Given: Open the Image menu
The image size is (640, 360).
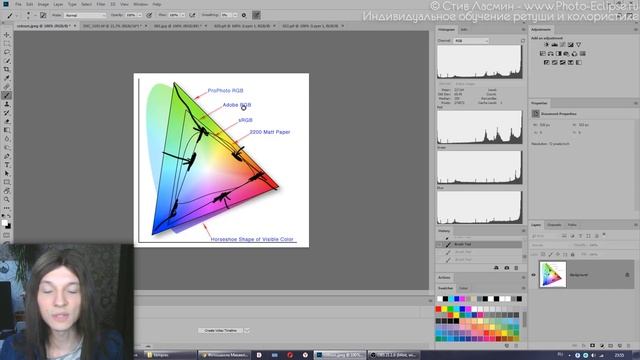Looking at the screenshot, I should pyautogui.click(x=43, y=4).
